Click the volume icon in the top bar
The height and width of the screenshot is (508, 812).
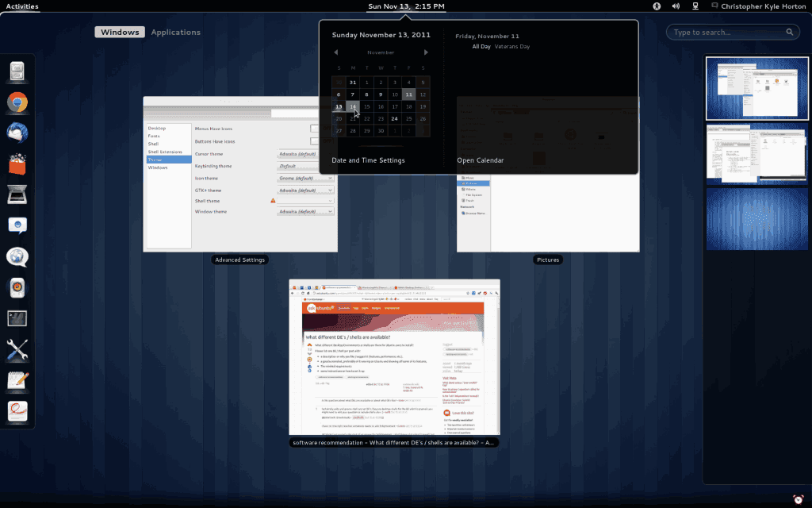point(676,6)
